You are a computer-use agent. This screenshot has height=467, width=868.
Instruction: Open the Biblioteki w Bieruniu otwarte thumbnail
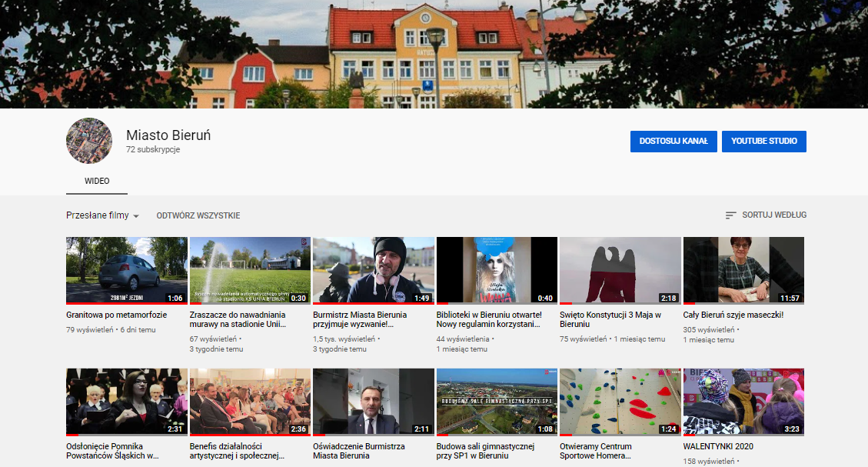pos(497,270)
